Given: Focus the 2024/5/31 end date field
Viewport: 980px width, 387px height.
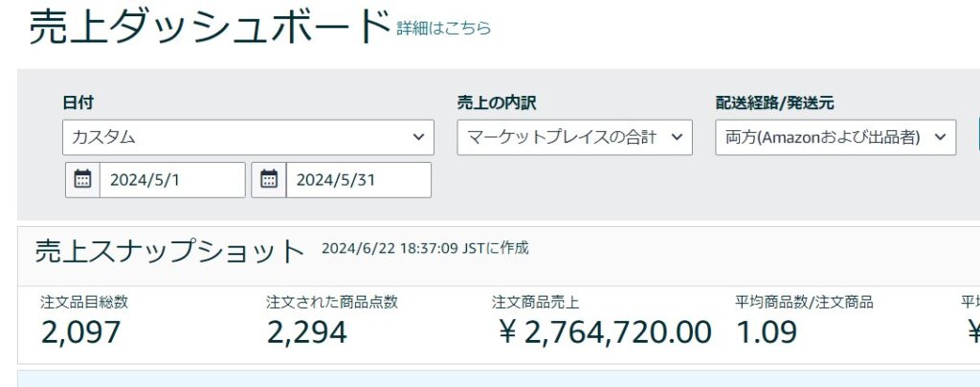Looking at the screenshot, I should [358, 179].
